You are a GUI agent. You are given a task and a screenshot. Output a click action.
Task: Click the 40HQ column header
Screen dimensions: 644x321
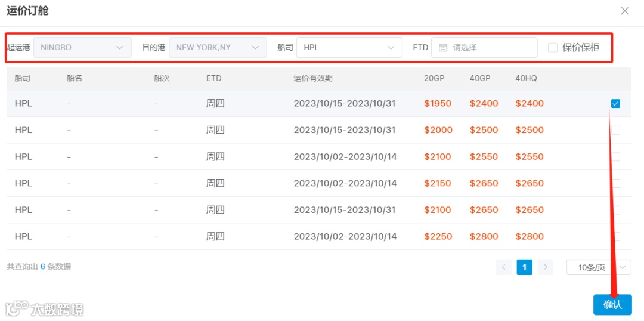[526, 78]
